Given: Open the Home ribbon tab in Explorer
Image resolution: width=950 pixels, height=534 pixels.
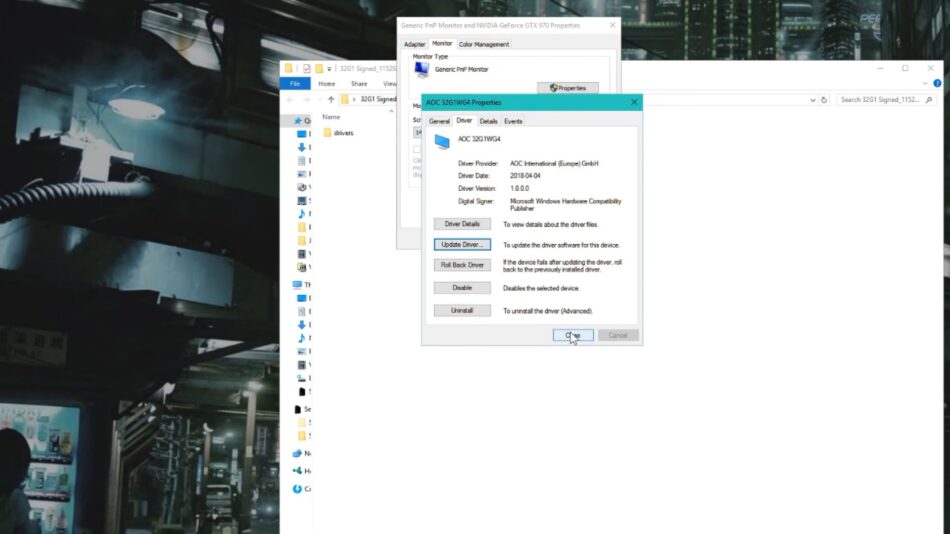Looking at the screenshot, I should [x=327, y=84].
